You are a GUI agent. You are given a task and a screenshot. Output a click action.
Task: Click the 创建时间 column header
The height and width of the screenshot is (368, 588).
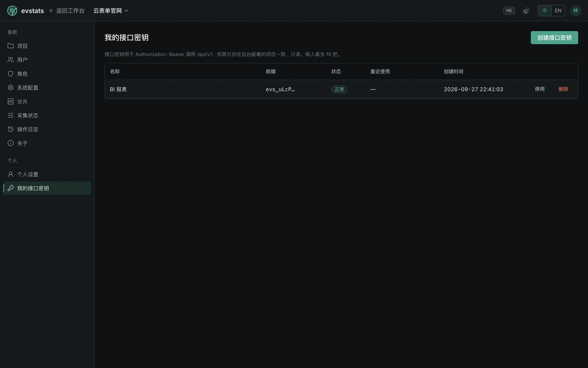(x=453, y=71)
